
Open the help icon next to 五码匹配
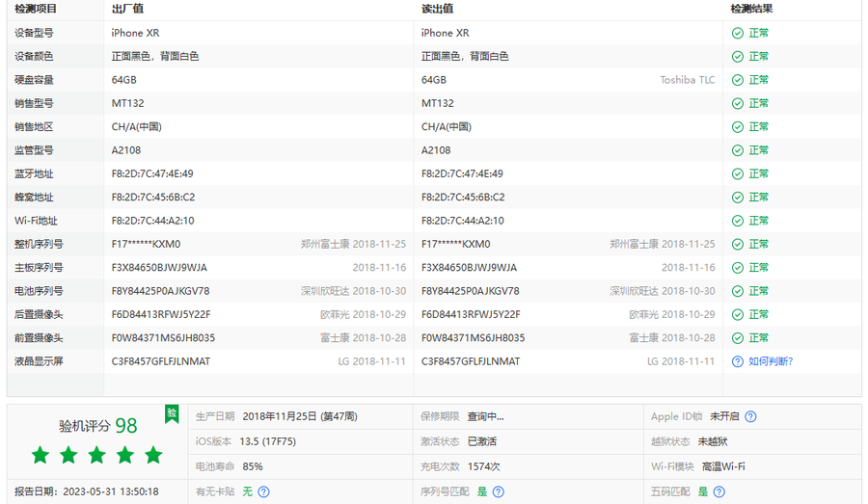coord(719,491)
